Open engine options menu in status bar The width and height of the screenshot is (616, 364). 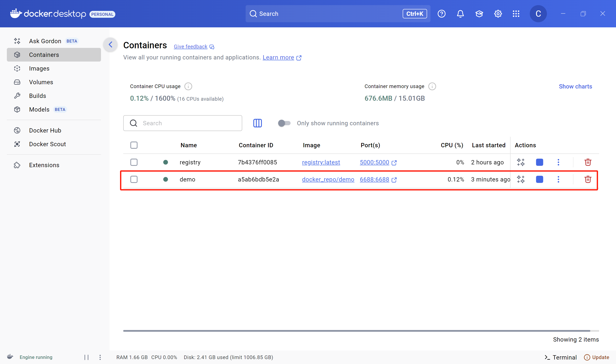coord(100,357)
